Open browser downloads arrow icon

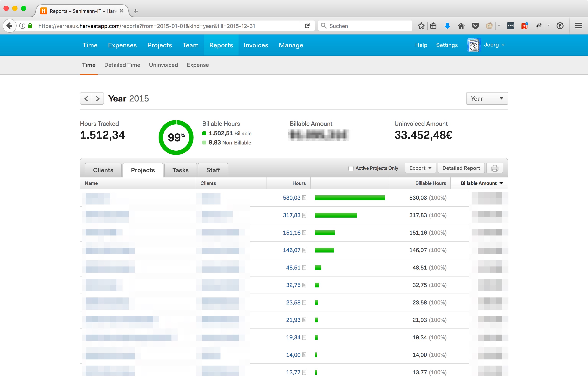[447, 26]
